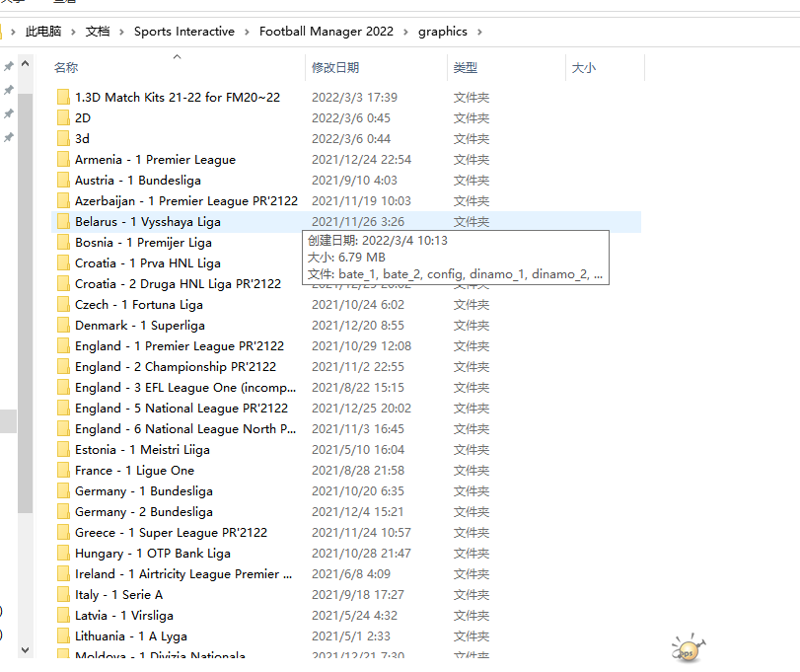Image resolution: width=800 pixels, height=672 pixels.
Task: Click the folder icon for Czech - 1 Fortuna Liga
Action: [x=63, y=305]
